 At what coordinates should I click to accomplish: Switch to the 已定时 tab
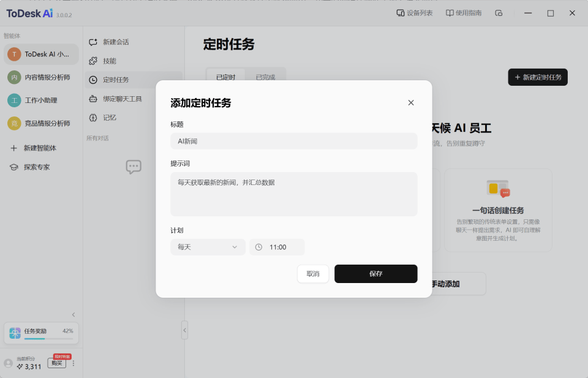226,77
